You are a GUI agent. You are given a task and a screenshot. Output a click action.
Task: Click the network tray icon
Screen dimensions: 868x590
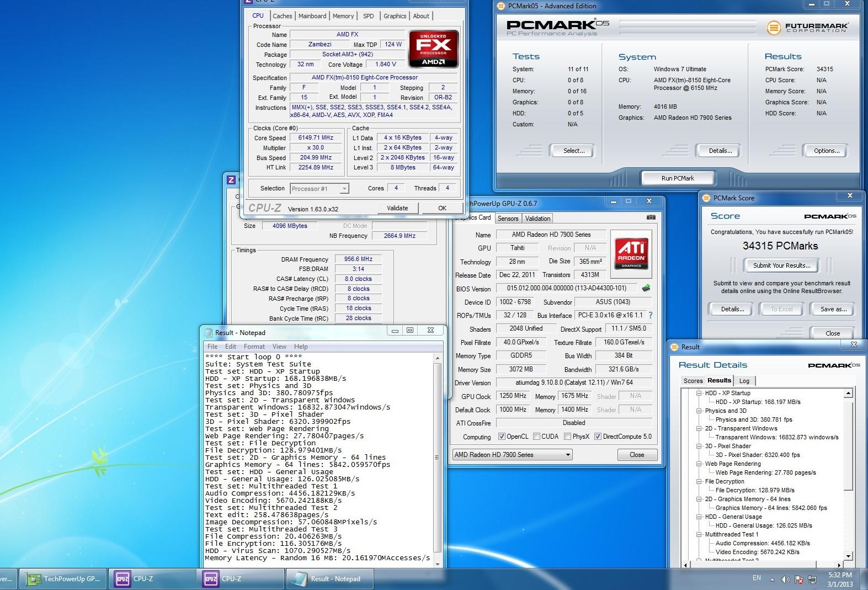click(812, 579)
